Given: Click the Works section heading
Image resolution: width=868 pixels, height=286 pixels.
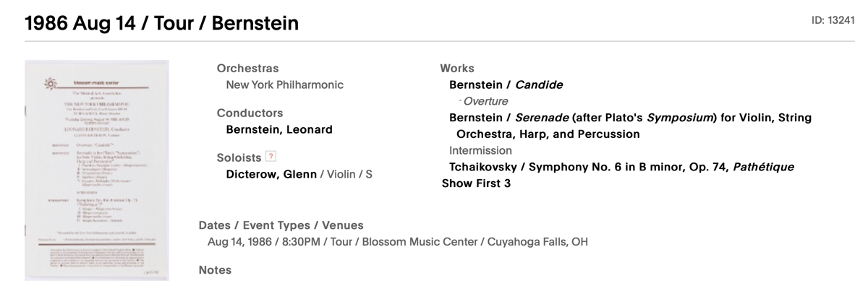Looking at the screenshot, I should click(457, 69).
